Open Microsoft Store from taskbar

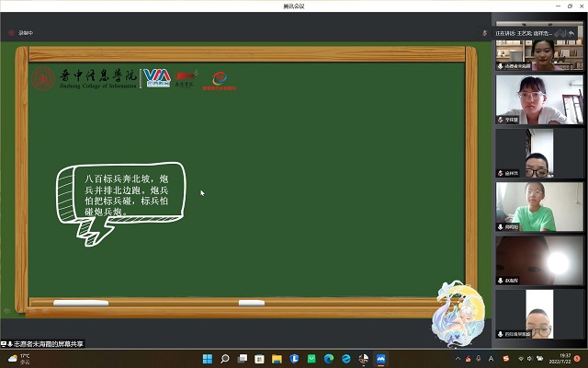coord(259,359)
